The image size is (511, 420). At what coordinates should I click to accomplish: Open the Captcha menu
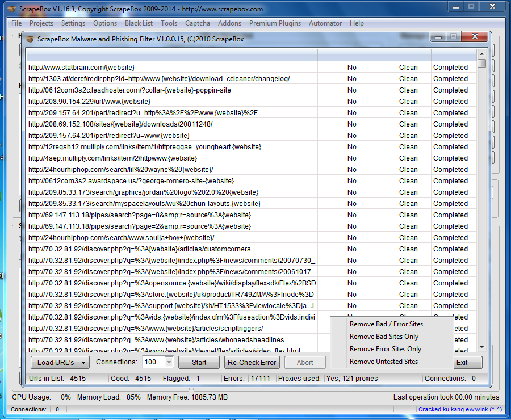click(198, 23)
